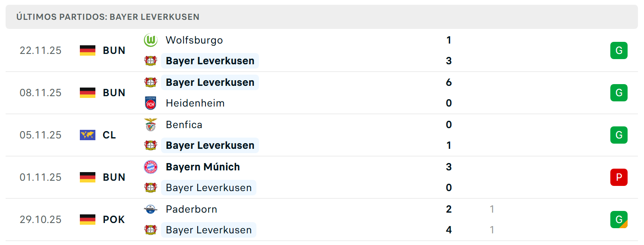Click the Wolfsburgo club logo
The image size is (644, 245).
pos(151,40)
